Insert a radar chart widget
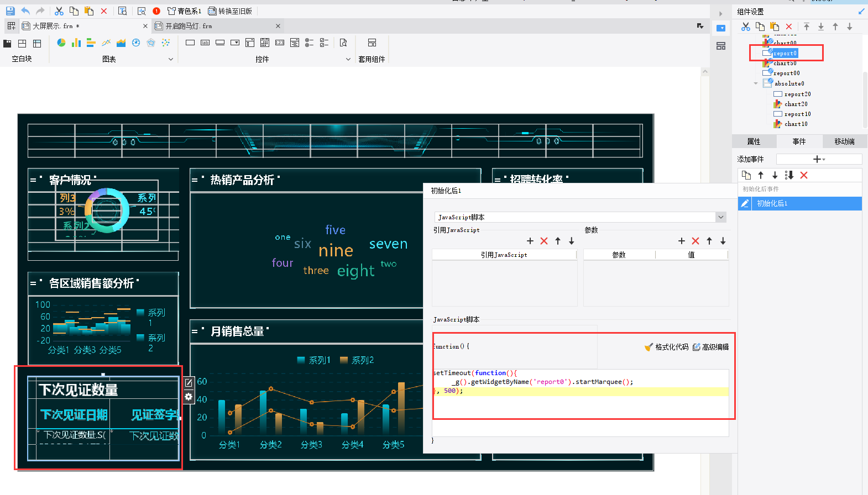The height and width of the screenshot is (495, 868). (x=151, y=43)
